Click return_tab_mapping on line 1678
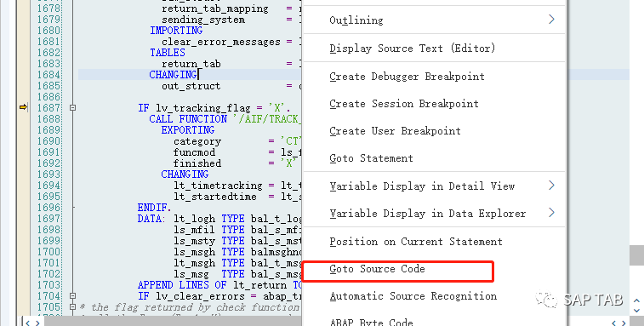 pos(214,9)
